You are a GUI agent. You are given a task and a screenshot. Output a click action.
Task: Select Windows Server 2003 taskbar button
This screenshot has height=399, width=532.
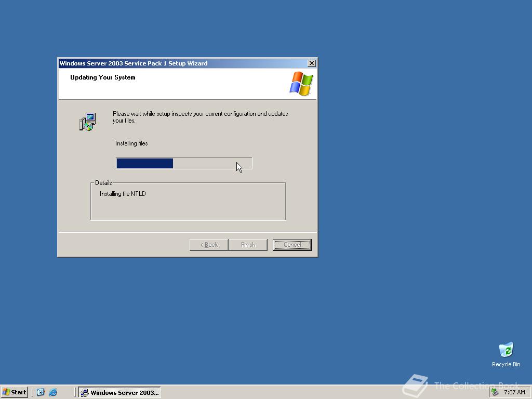click(x=119, y=392)
